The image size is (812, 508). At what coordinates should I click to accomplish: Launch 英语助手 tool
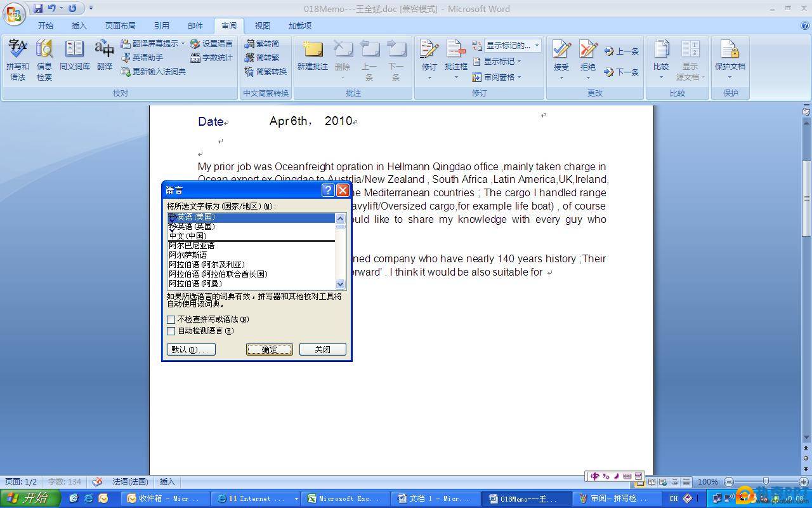click(142, 58)
